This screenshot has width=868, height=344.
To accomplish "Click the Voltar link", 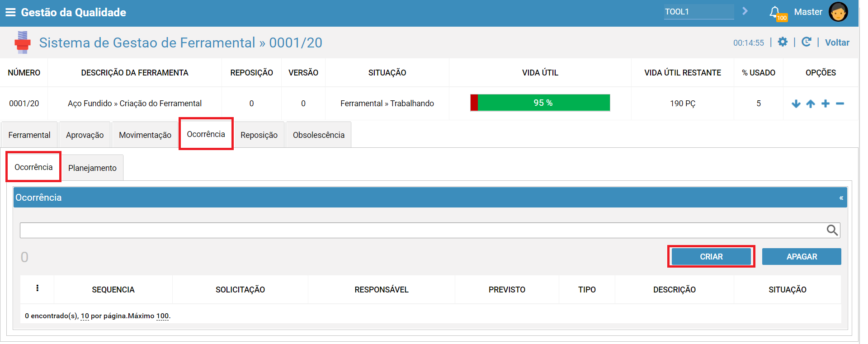I will [x=837, y=42].
